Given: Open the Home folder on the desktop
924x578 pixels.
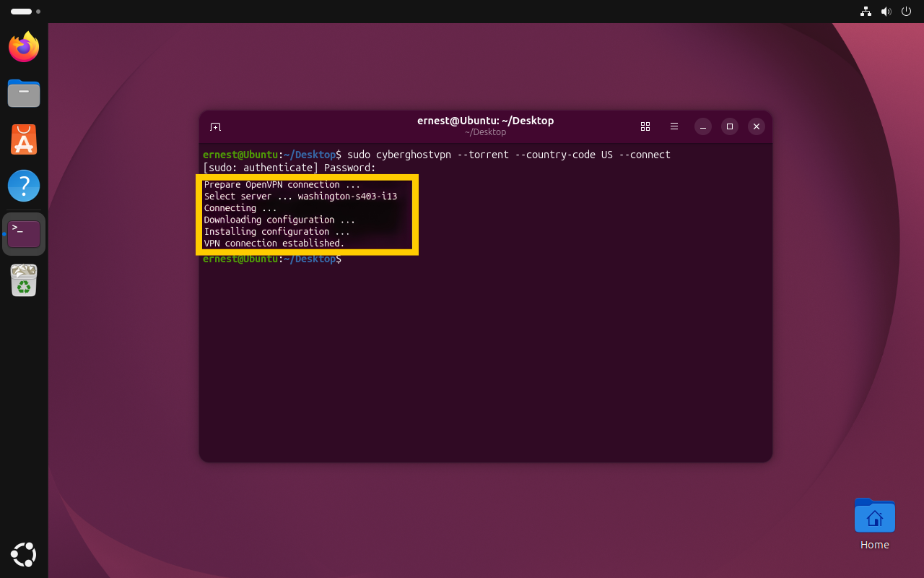Looking at the screenshot, I should [874, 525].
